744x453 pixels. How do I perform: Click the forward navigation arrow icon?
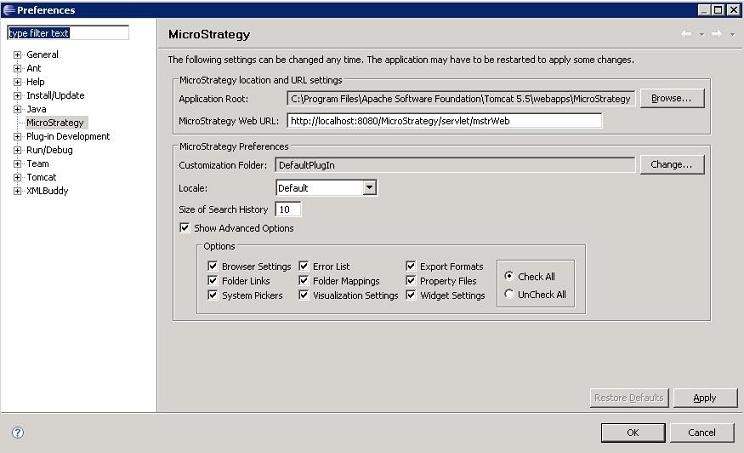point(716,35)
